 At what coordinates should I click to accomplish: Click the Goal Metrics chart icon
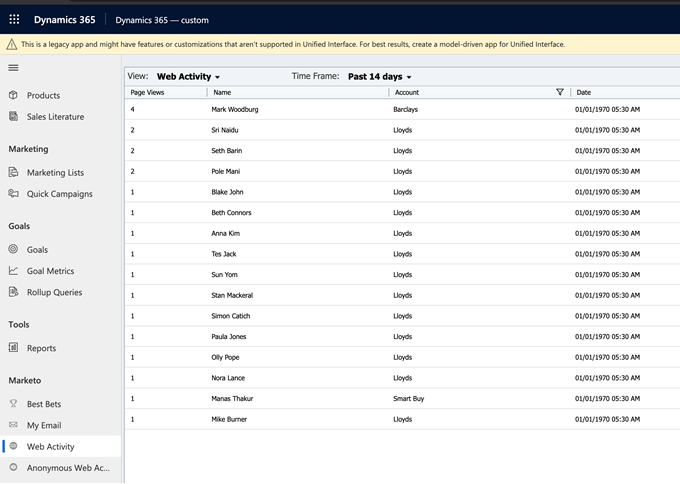coord(13,271)
